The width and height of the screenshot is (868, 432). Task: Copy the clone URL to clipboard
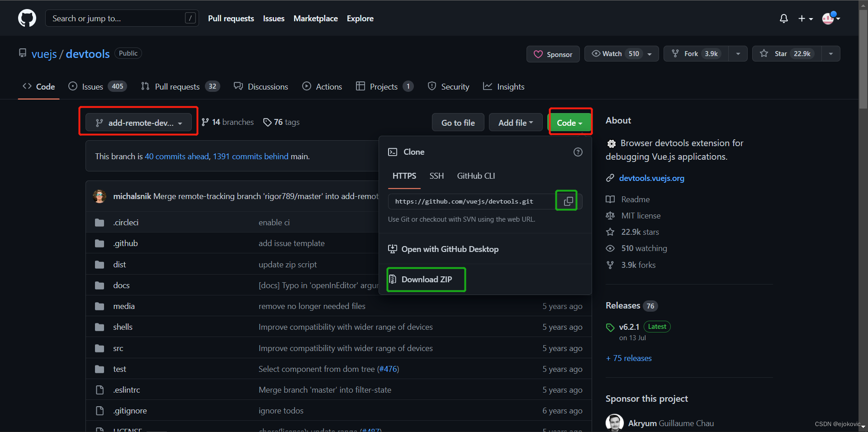(568, 201)
